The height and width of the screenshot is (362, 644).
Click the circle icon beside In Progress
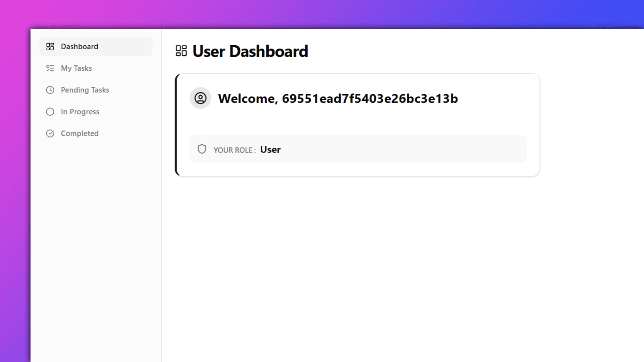point(50,112)
